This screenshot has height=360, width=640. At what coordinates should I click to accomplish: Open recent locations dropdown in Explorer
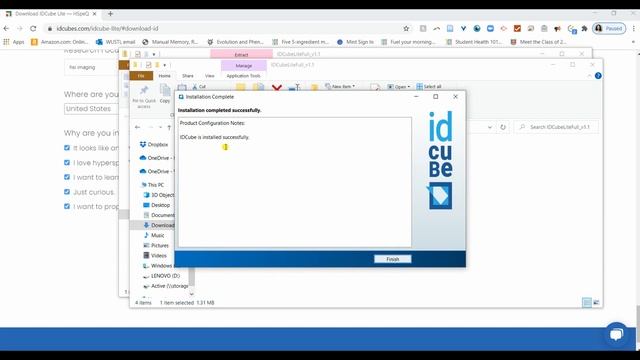pyautogui.click(x=160, y=127)
